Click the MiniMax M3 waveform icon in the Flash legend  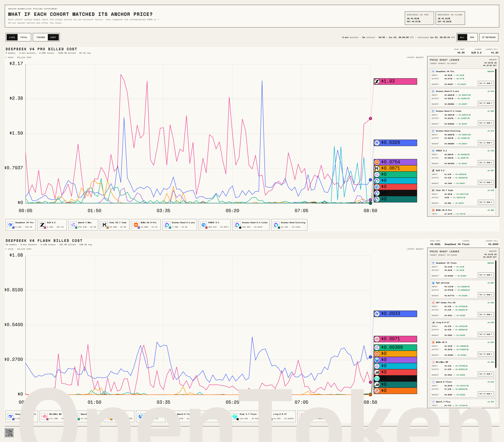tap(44, 416)
